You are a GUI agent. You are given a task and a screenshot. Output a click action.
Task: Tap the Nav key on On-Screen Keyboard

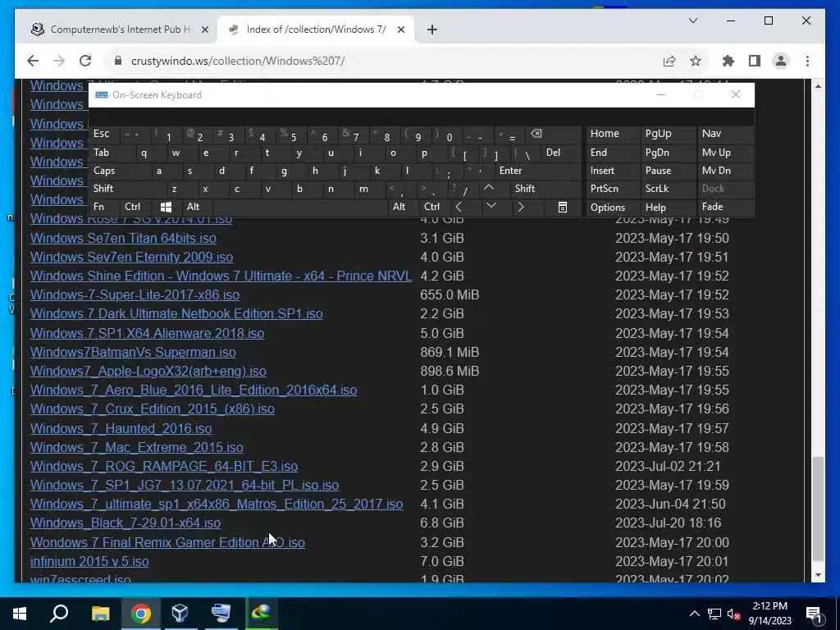pos(725,134)
